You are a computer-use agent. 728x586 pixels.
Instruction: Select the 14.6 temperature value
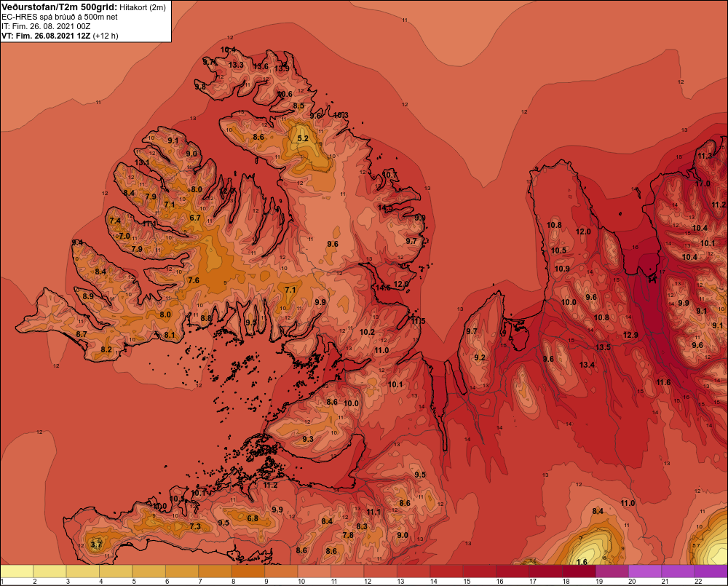383,288
